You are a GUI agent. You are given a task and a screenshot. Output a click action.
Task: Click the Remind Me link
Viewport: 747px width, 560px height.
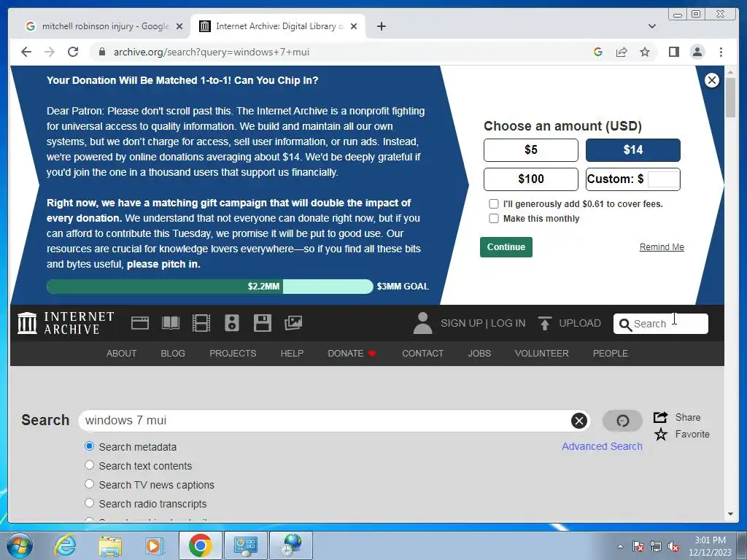point(662,247)
